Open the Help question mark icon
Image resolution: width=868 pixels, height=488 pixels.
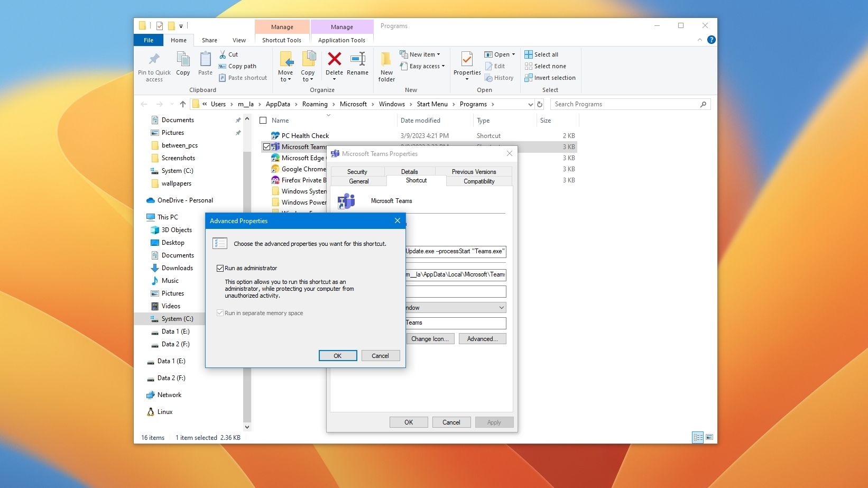pyautogui.click(x=712, y=40)
